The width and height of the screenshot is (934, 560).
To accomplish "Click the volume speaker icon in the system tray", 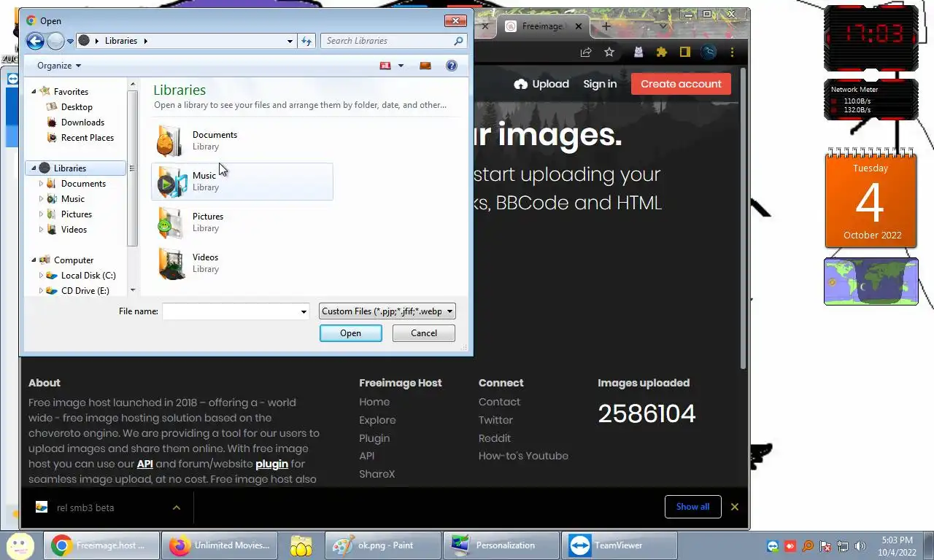I will click(x=860, y=545).
